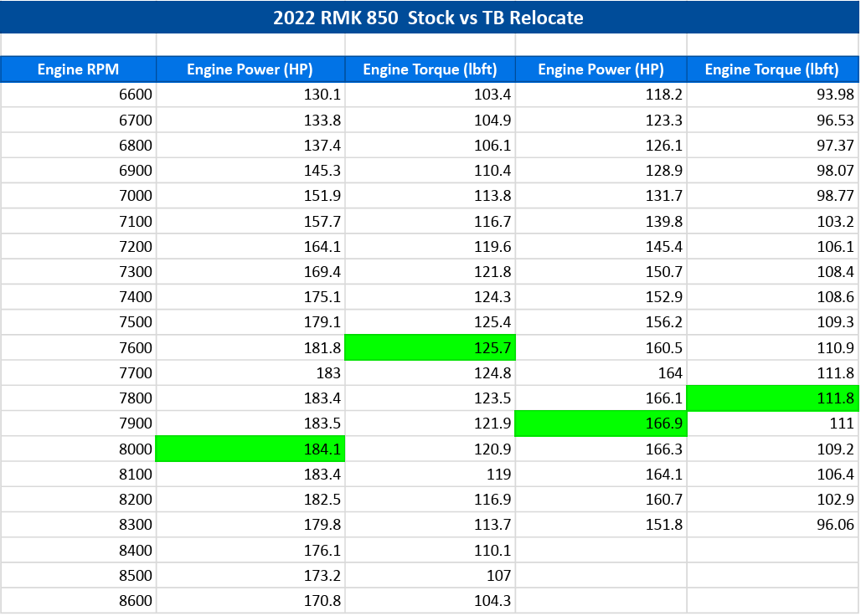Click the 98.77 torque cell
861x616 pixels.
[771, 196]
